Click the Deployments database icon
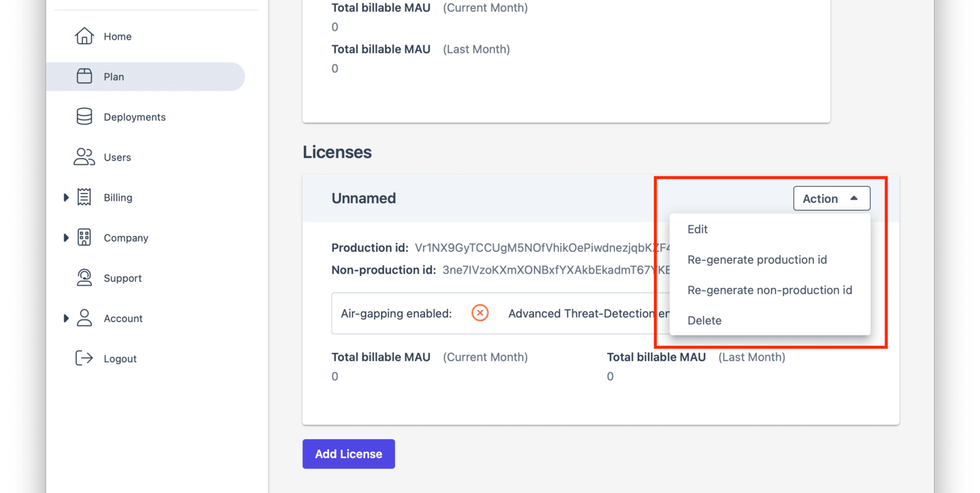980x493 pixels. click(84, 116)
